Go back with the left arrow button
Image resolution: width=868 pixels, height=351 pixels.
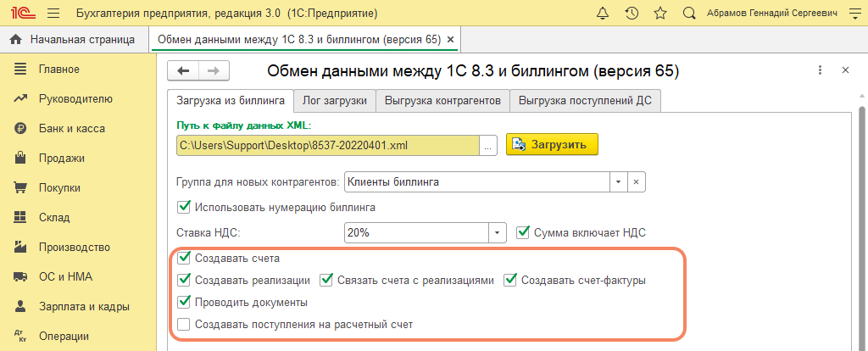click(x=183, y=70)
